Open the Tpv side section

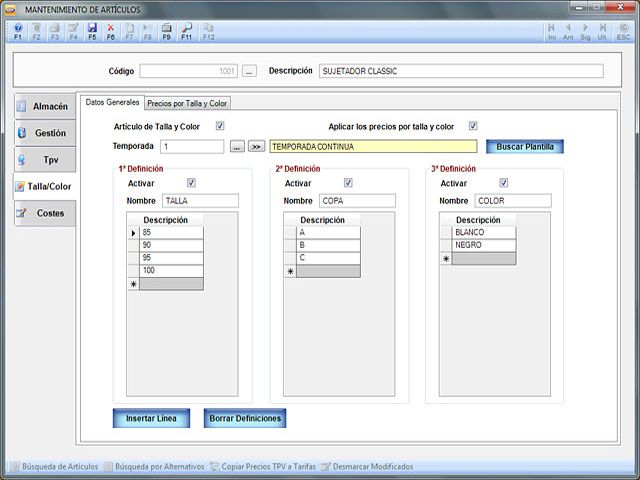(45, 160)
